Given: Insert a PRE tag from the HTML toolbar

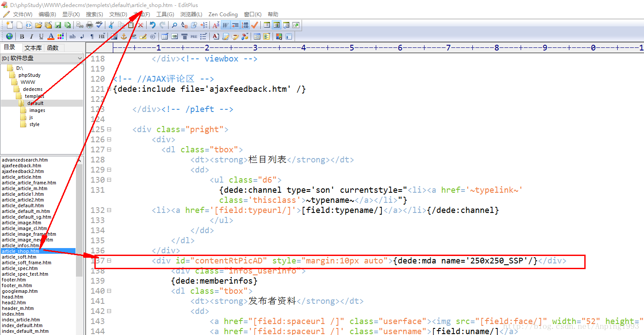Looking at the screenshot, I should (194, 36).
